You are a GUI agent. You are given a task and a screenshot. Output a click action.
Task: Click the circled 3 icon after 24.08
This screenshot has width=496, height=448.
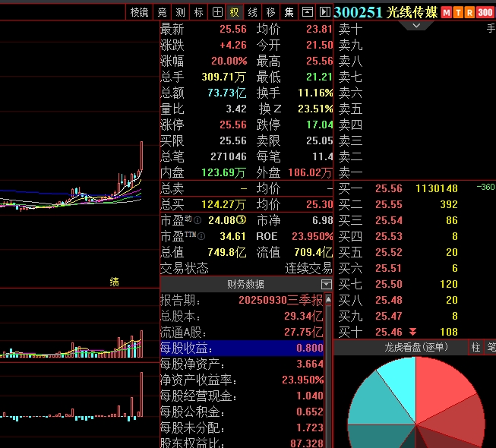(241, 219)
